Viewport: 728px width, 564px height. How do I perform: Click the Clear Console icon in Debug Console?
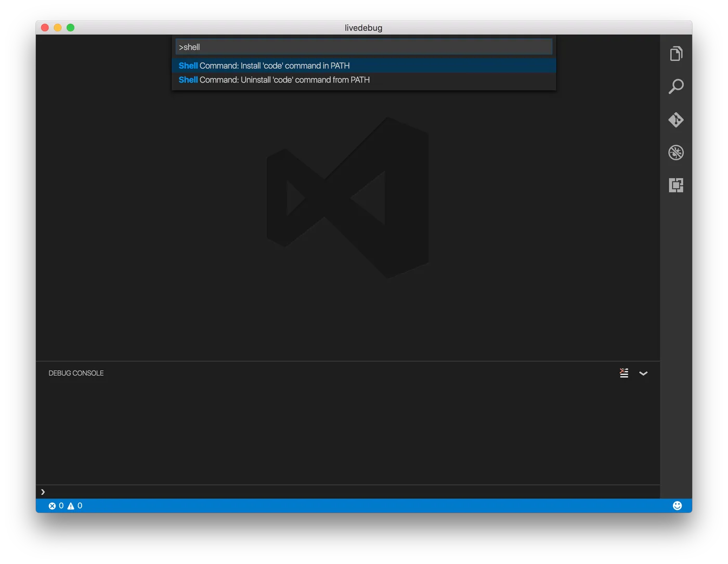coord(624,373)
